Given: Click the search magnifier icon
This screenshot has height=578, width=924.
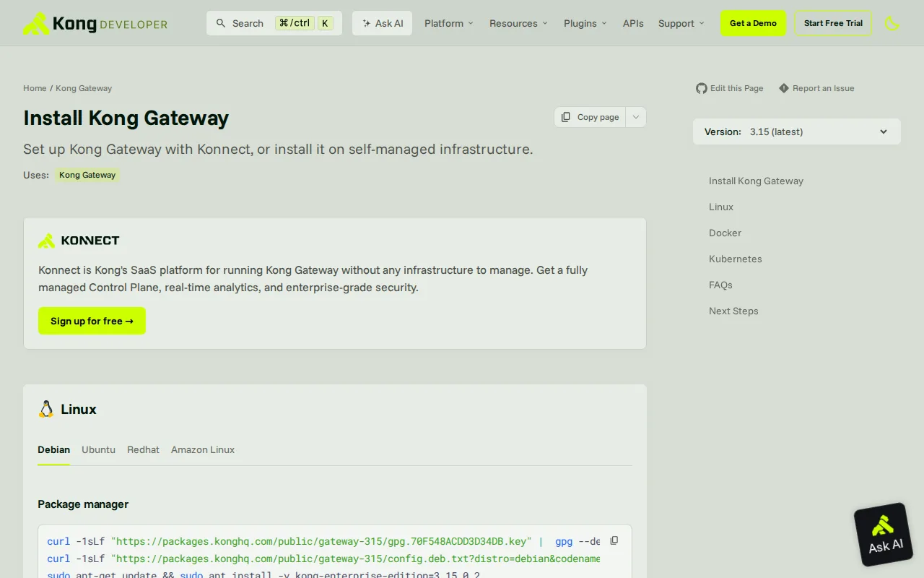Looking at the screenshot, I should [x=221, y=23].
